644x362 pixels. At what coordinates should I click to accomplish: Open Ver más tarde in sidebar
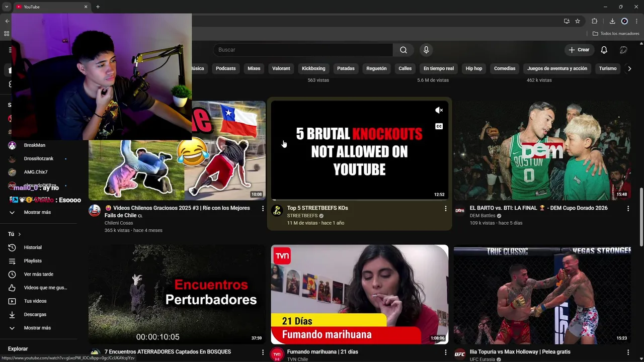[38, 275]
